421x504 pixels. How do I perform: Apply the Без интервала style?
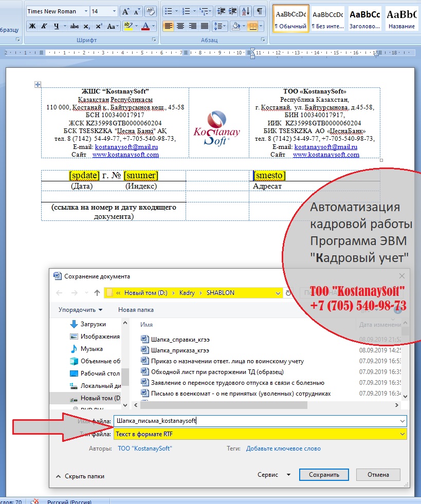point(328,19)
